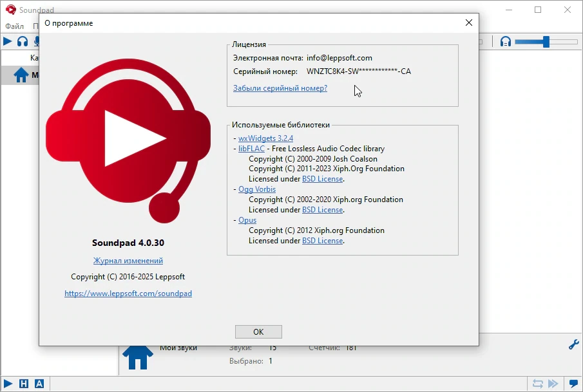
Task: Toggle the H hotkeys icon in the status bar
Action: click(23, 384)
